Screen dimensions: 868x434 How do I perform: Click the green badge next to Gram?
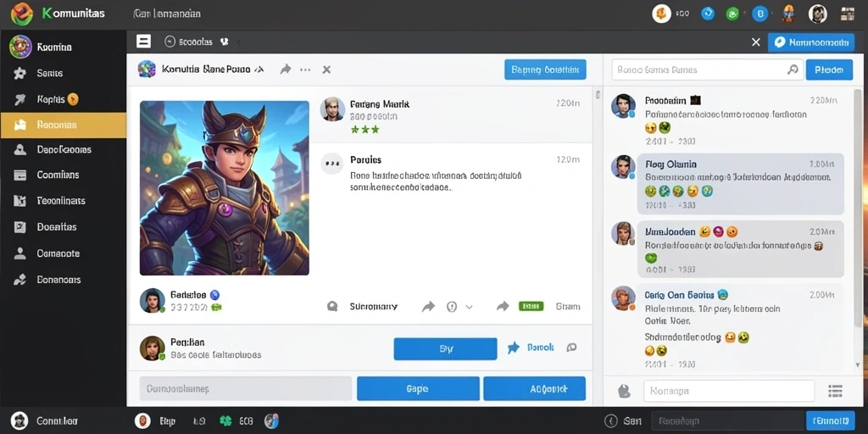[531, 306]
